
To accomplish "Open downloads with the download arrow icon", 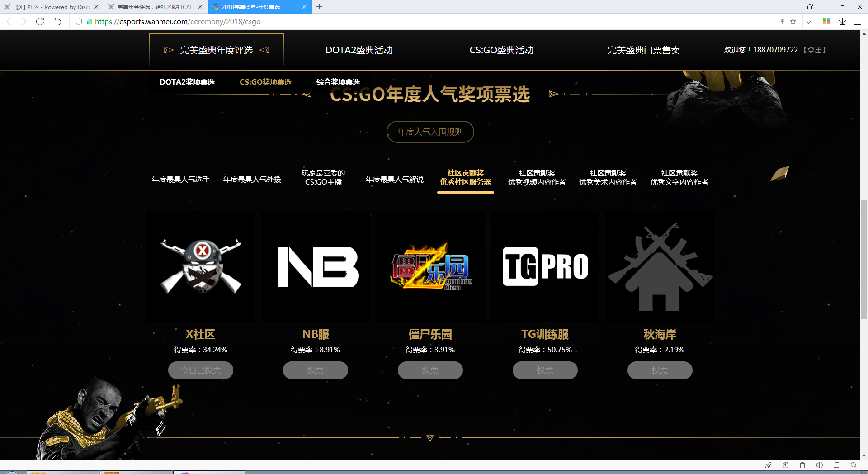I will click(842, 21).
